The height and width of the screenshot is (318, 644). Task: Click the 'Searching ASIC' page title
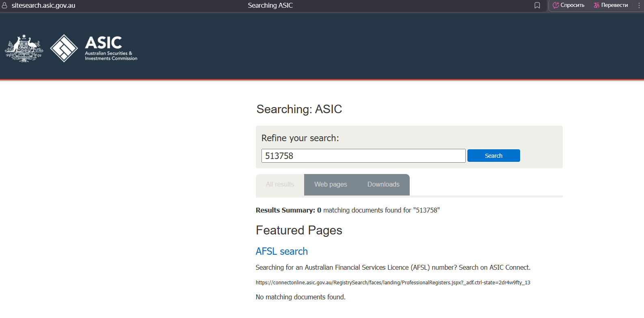(x=270, y=5)
